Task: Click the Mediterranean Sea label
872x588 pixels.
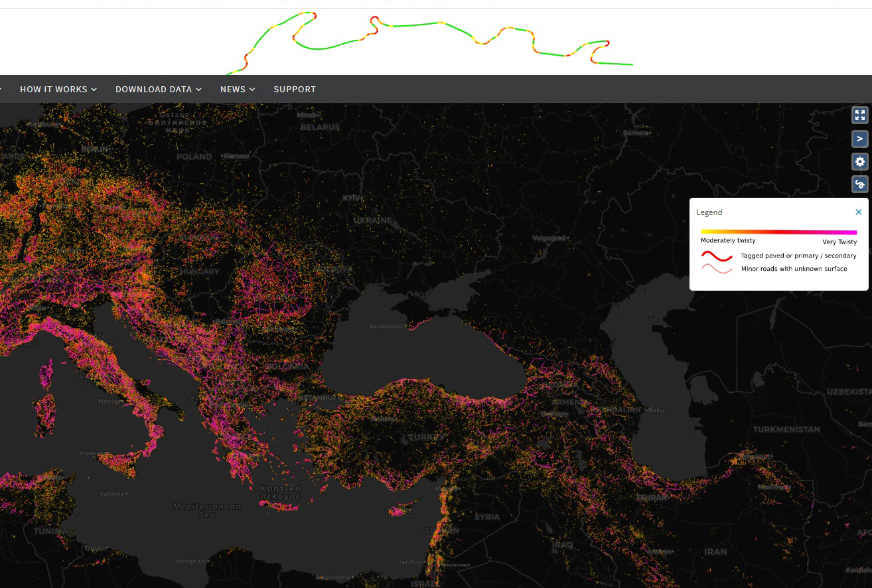Action: (206, 510)
